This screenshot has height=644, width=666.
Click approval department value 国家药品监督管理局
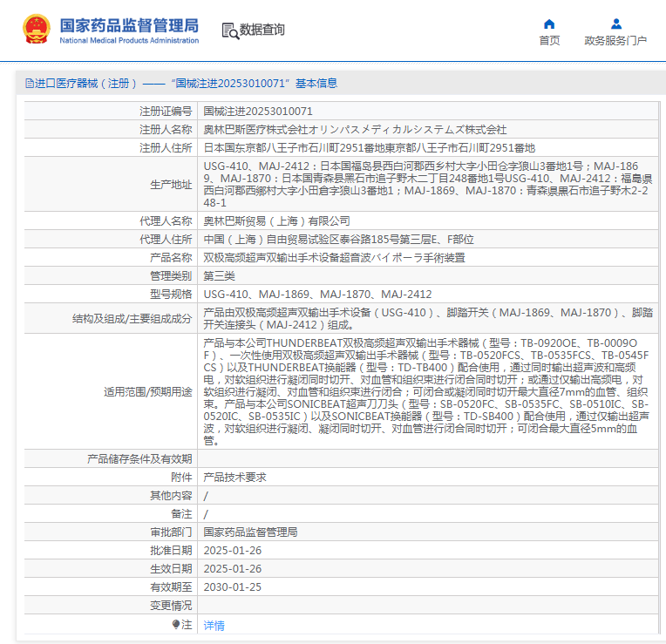click(250, 532)
